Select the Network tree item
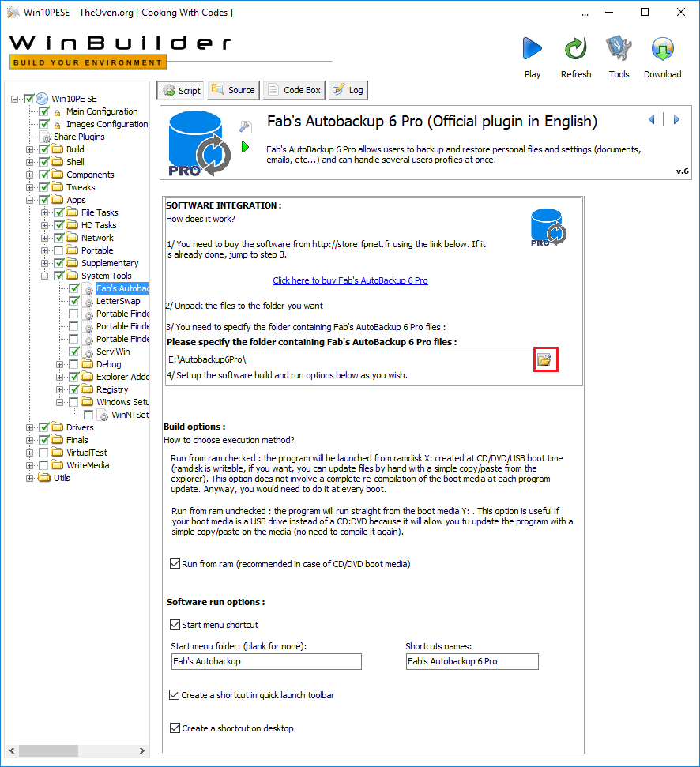The width and height of the screenshot is (700, 767). coord(97,238)
